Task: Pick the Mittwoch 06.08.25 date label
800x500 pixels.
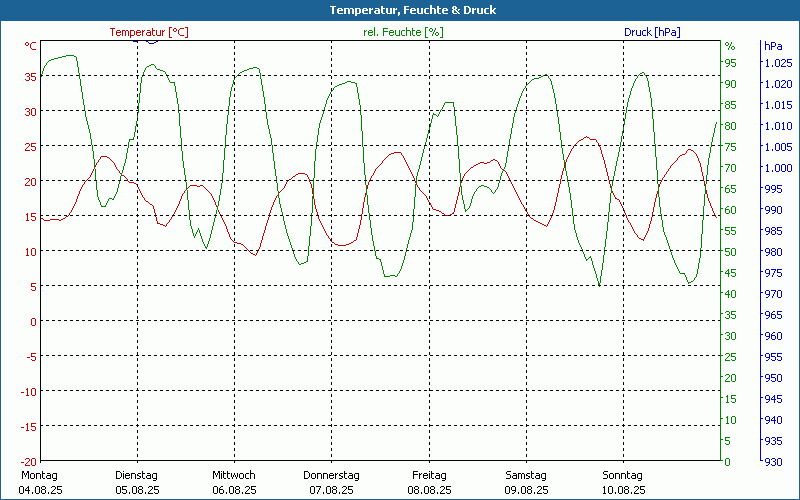Action: [x=234, y=482]
